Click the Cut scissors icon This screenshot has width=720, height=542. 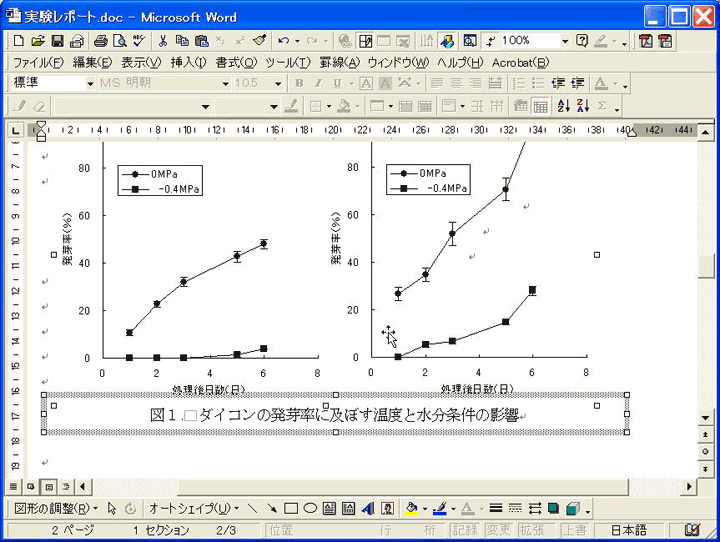point(162,41)
